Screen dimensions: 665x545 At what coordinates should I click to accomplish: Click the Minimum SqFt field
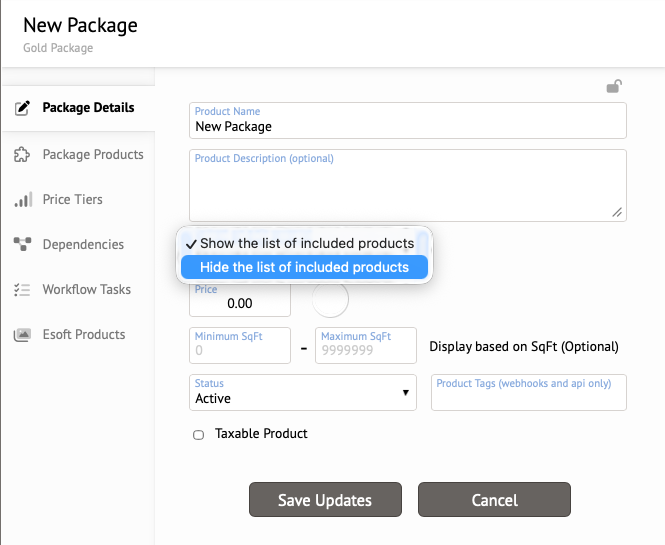[x=240, y=345]
